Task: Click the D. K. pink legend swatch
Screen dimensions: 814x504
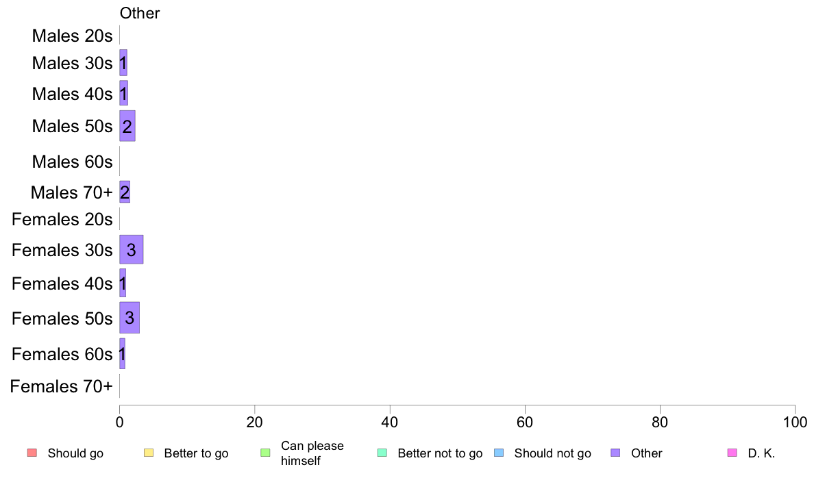Action: click(x=732, y=453)
